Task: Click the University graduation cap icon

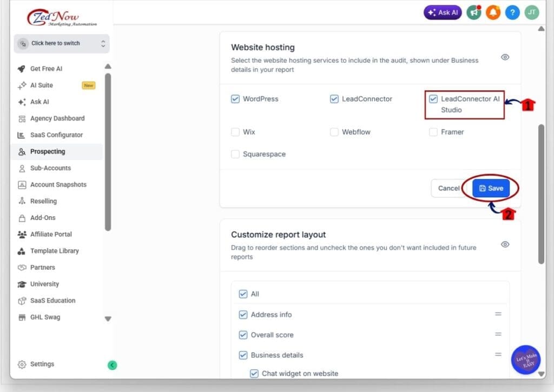Action: (22, 284)
